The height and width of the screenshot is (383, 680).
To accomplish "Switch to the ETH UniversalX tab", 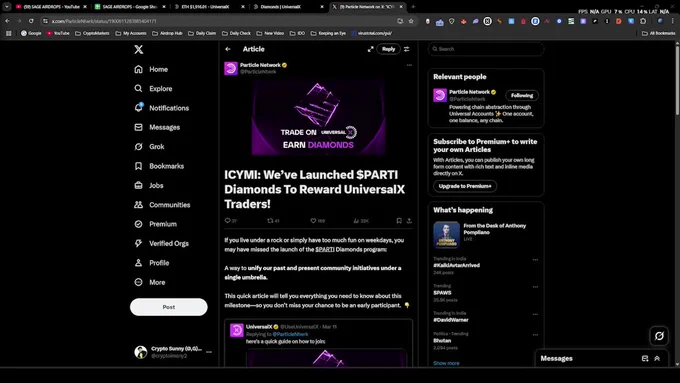I will 209,7.
